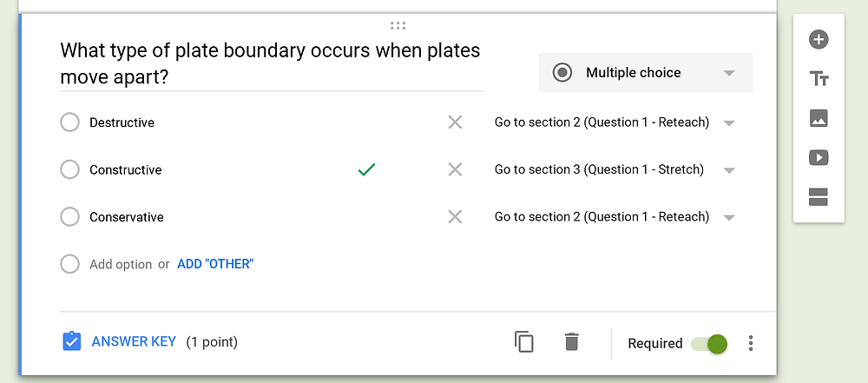Viewport: 868px width, 383px height.
Task: Select the Constructive radio button
Action: 69,169
